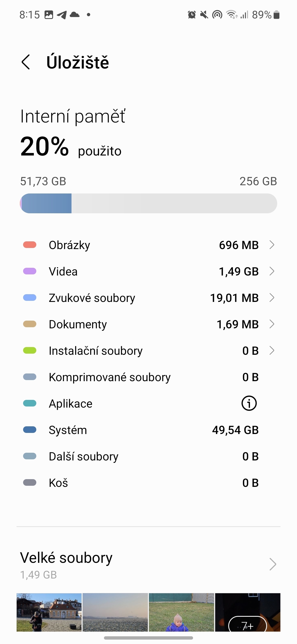Open the Aplikace info icon
The height and width of the screenshot is (644, 297).
pyautogui.click(x=249, y=403)
